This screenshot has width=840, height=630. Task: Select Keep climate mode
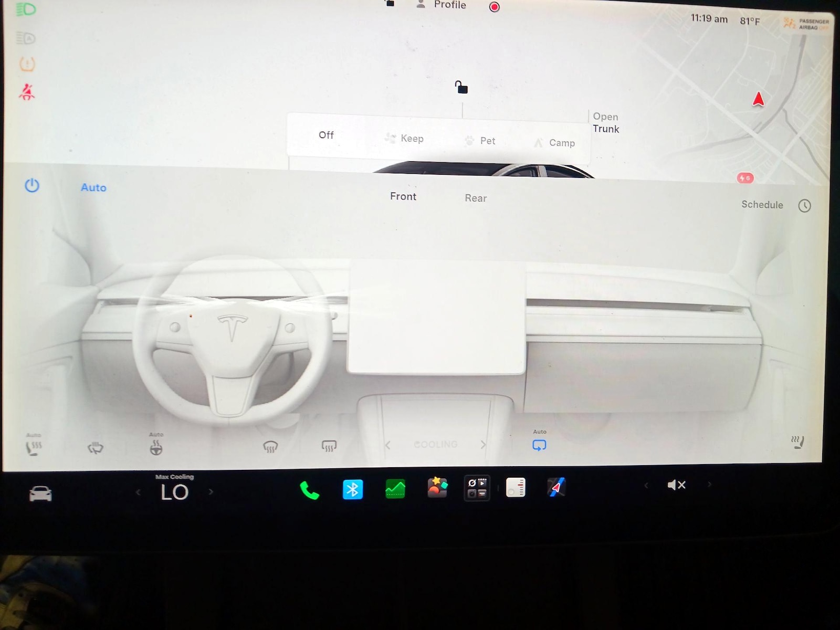404,138
